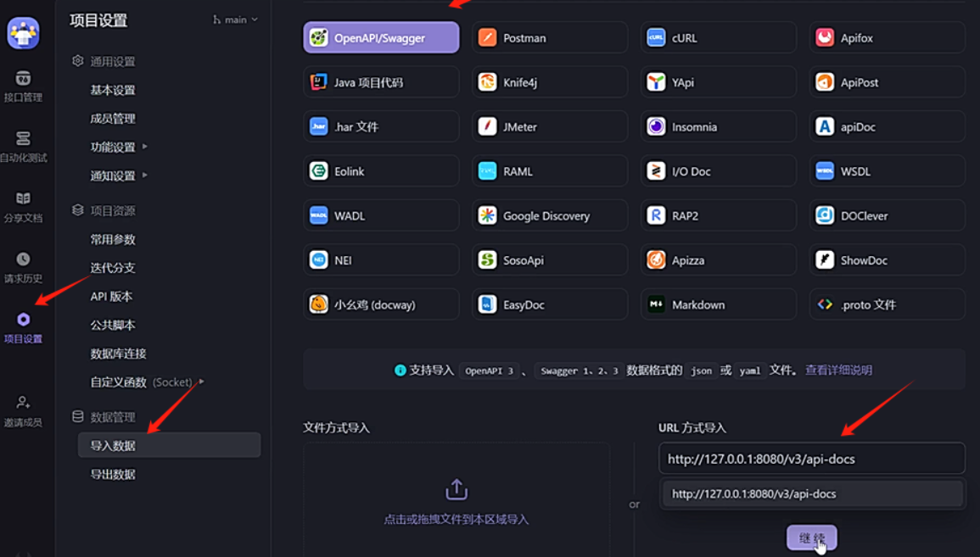
Task: Open the 项目设置 sidebar section
Action: (x=23, y=328)
